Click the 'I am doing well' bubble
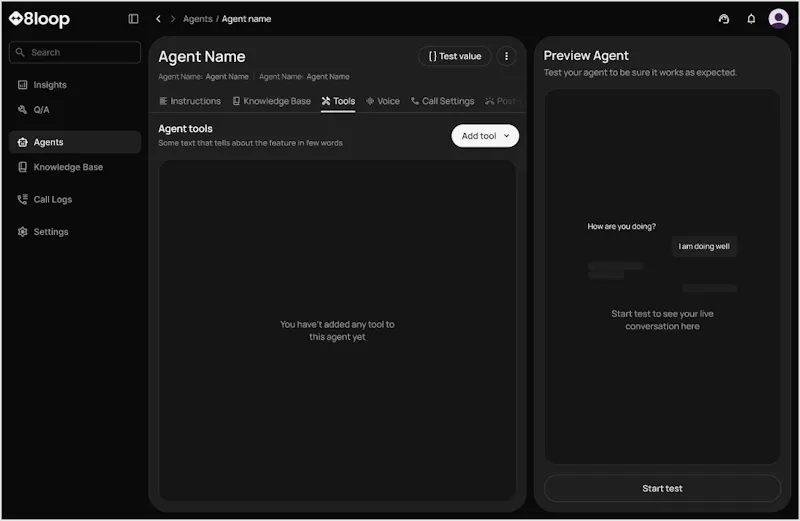 pos(704,246)
